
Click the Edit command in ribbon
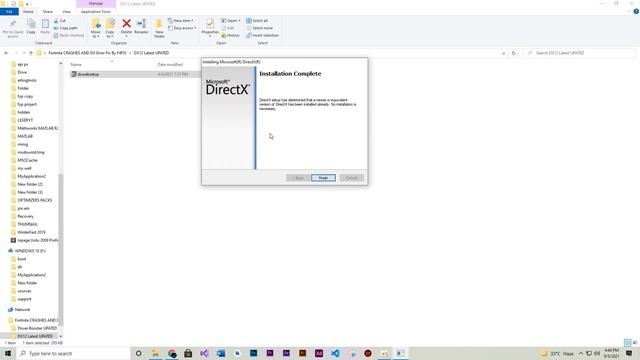click(x=228, y=28)
